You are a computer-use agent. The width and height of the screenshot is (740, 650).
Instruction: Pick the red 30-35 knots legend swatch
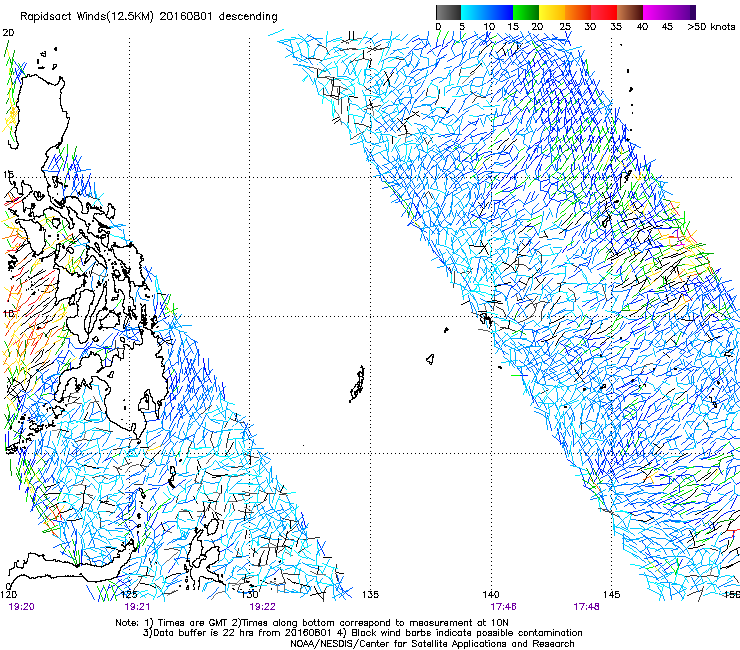pos(604,12)
